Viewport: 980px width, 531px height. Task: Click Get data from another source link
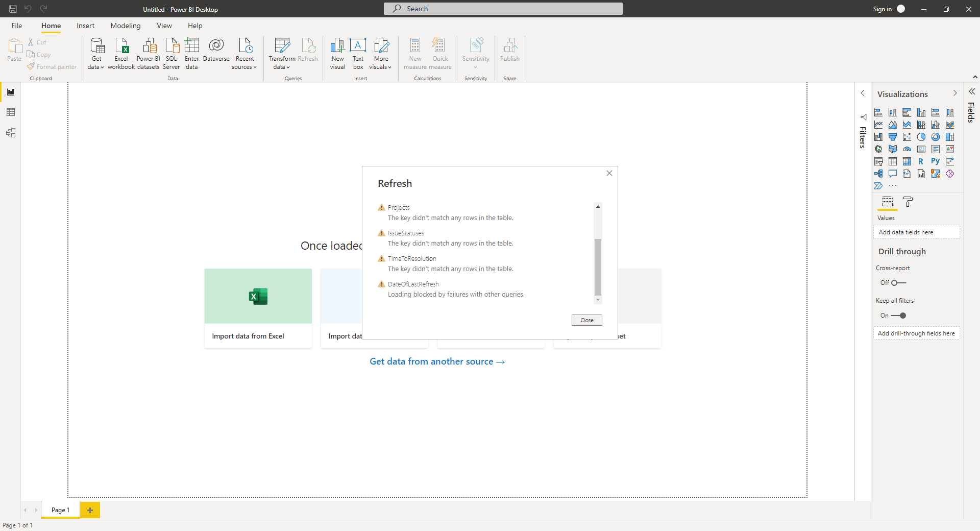(437, 361)
